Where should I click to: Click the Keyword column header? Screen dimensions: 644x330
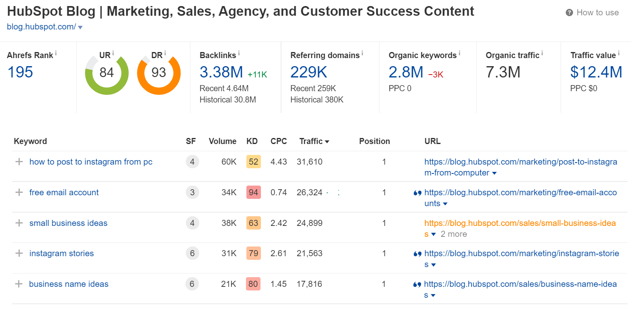[x=30, y=141]
